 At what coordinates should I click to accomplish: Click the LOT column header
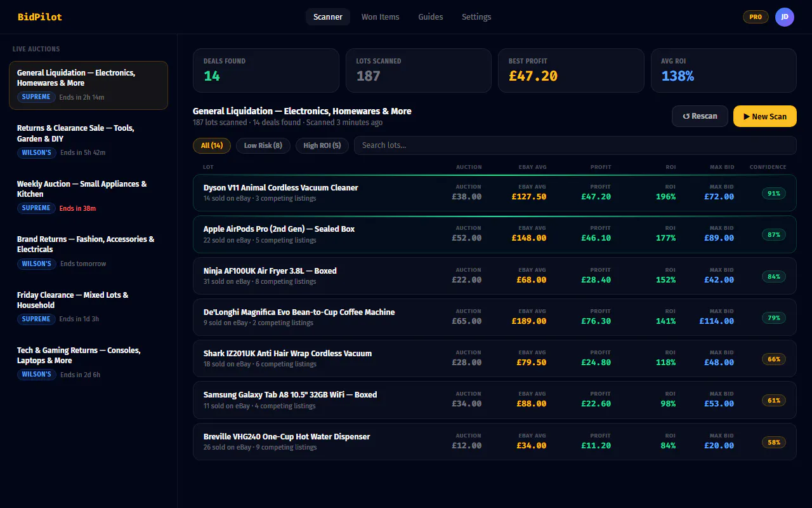coord(208,167)
